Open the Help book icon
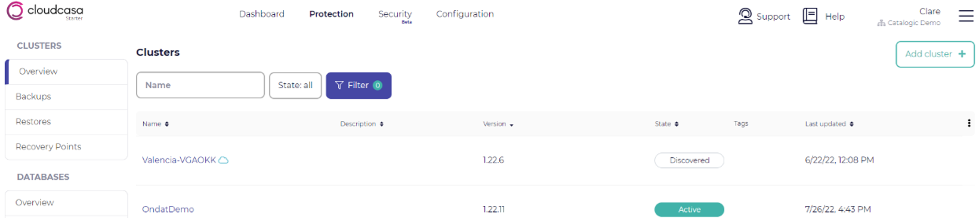 click(x=810, y=16)
